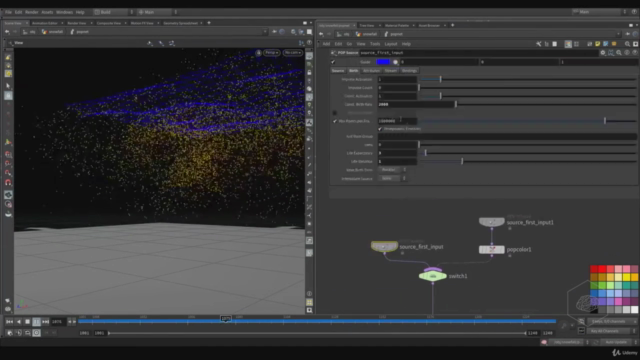The width and height of the screenshot is (640, 360).
Task: Click the current frame number field
Action: pos(58,322)
